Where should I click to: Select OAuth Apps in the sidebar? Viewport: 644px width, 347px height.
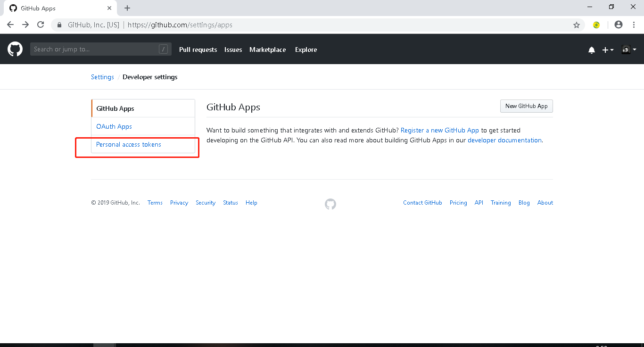pos(143,126)
